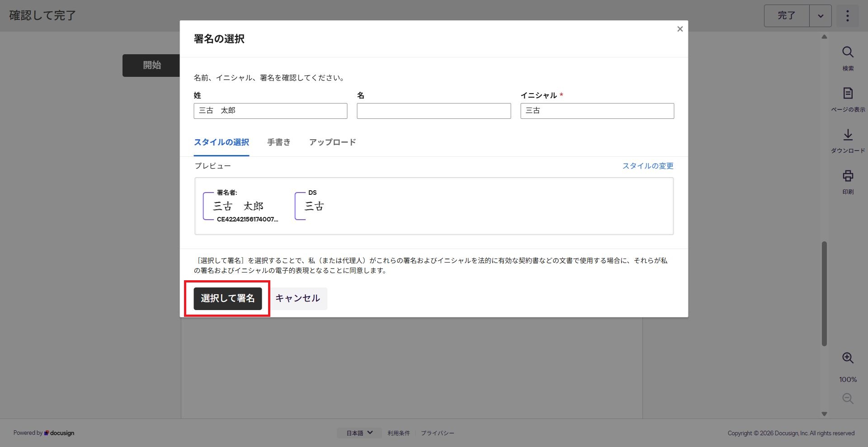Click the download icon (ダウンロード)
The image size is (868, 447).
coord(848,135)
